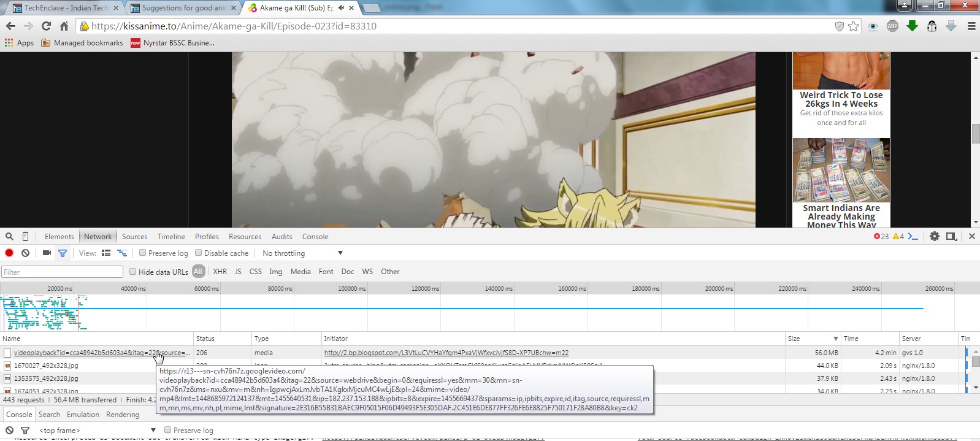Open the Search drawer tab
The image size is (980, 441).
[x=50, y=415]
